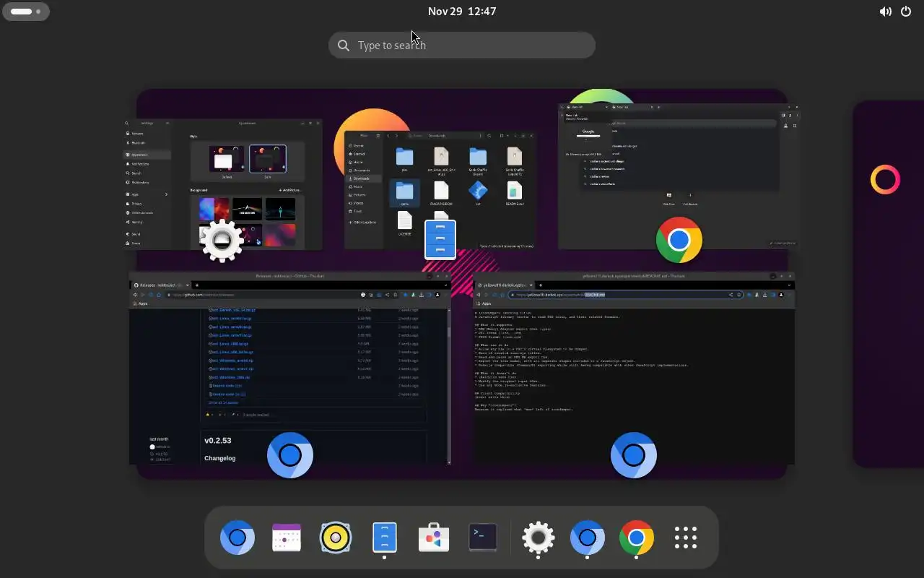Click the magnifier icon in the search field
The width and height of the screenshot is (924, 578).
tap(344, 46)
